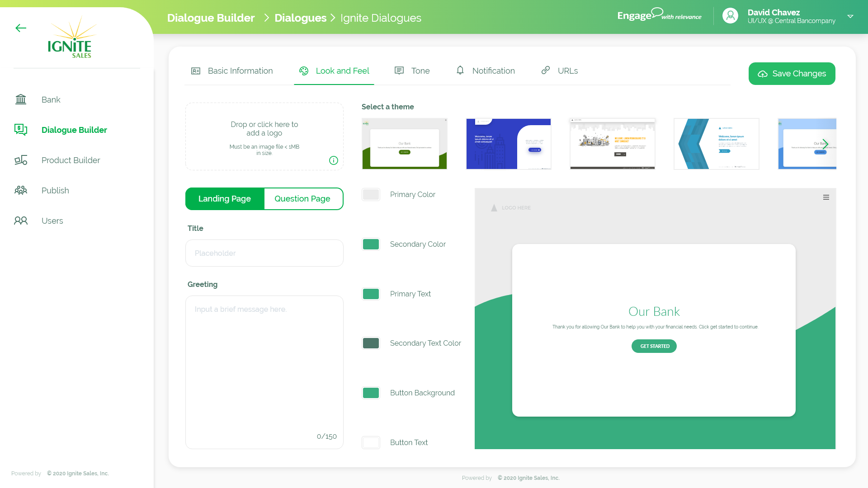Expand David Chavez account dropdown arrow
868x488 pixels.
[x=850, y=16]
